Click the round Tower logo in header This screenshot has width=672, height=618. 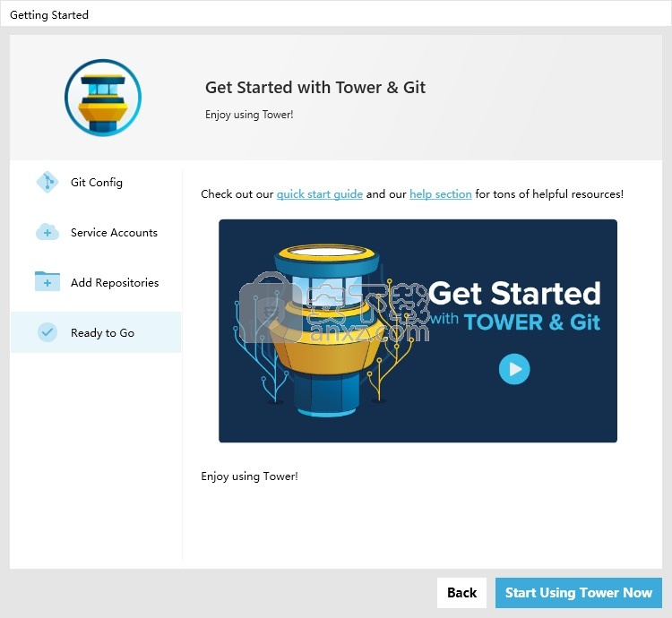pos(103,98)
